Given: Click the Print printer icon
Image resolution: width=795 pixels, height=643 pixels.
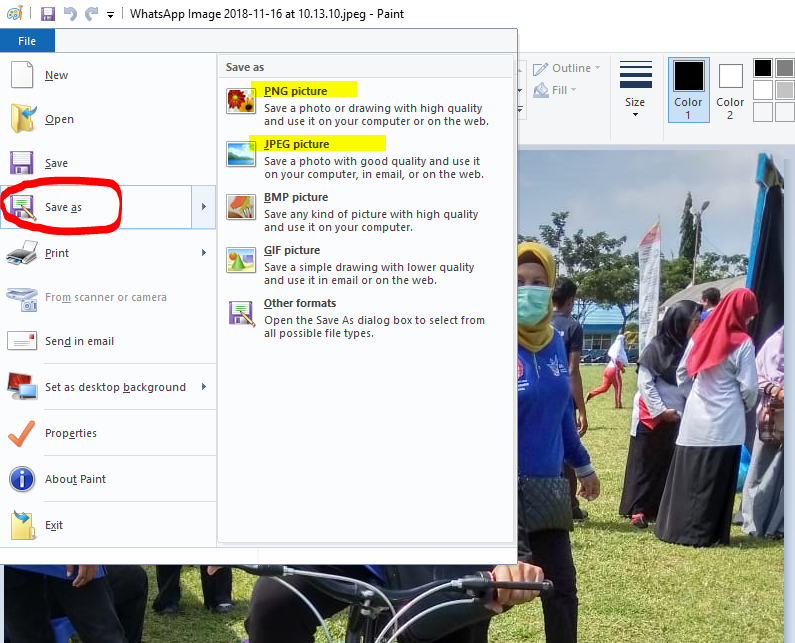Looking at the screenshot, I should [x=22, y=253].
